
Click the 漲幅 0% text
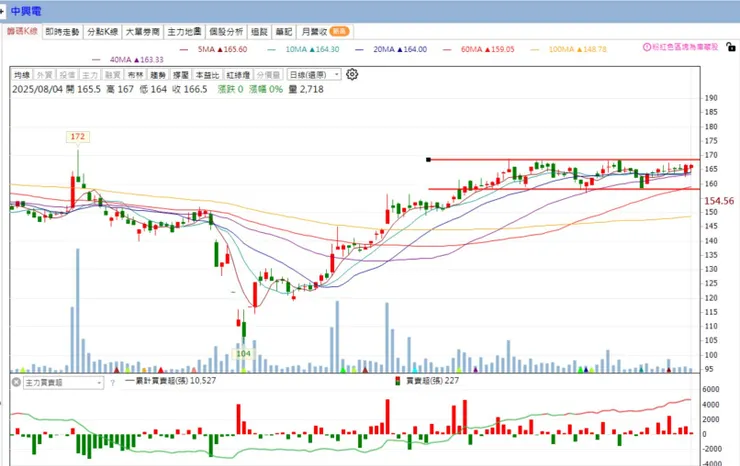pos(266,89)
